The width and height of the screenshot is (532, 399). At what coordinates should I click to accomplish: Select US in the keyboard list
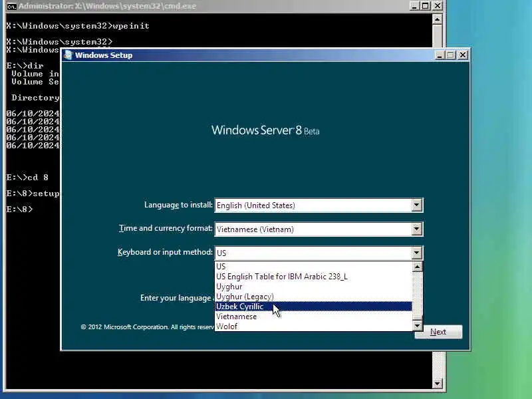pyautogui.click(x=313, y=267)
